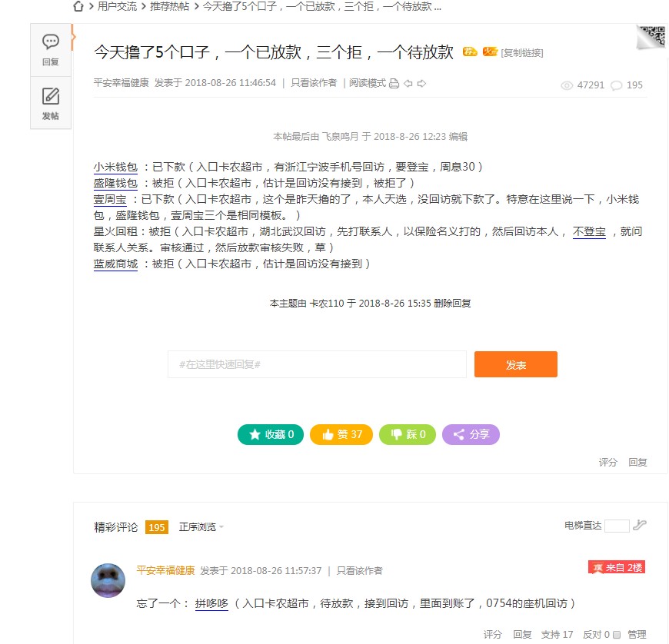
Task: Click the 卡农110 moderator name
Action: pyautogui.click(x=326, y=304)
